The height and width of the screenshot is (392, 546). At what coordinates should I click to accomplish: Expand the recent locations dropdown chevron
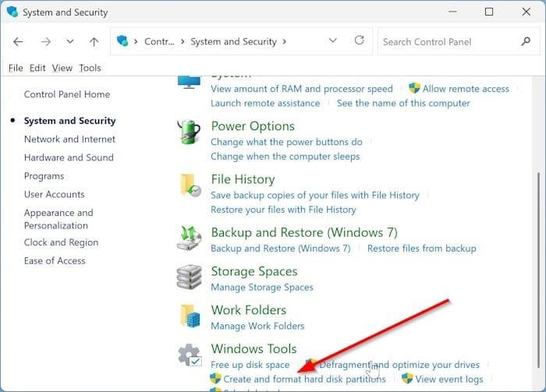[69, 41]
